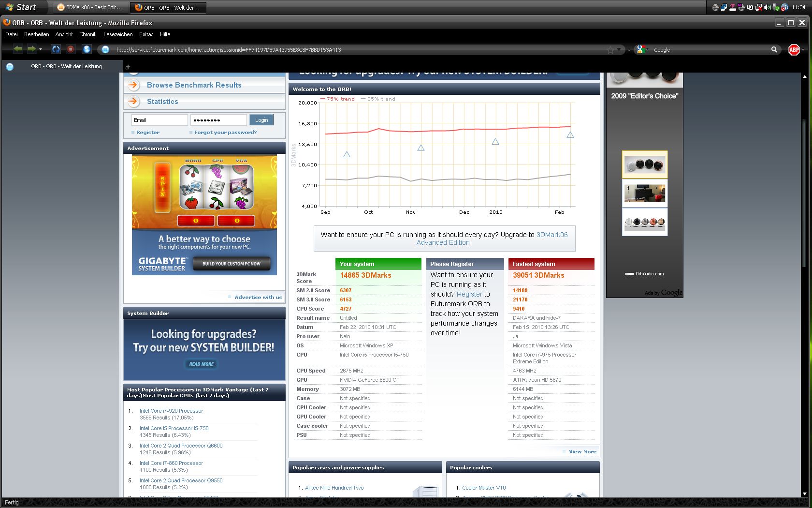The width and height of the screenshot is (812, 508).
Task: Open the Bearbeiten menu
Action: (37, 34)
